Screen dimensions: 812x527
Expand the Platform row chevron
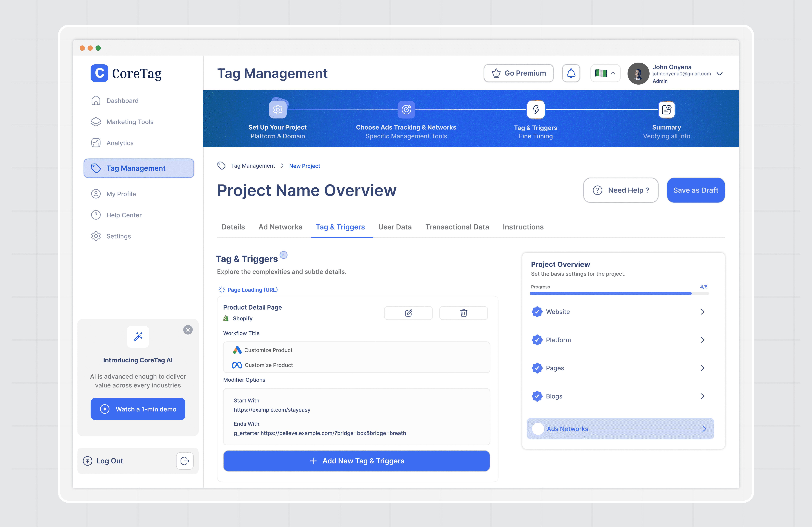tap(702, 340)
